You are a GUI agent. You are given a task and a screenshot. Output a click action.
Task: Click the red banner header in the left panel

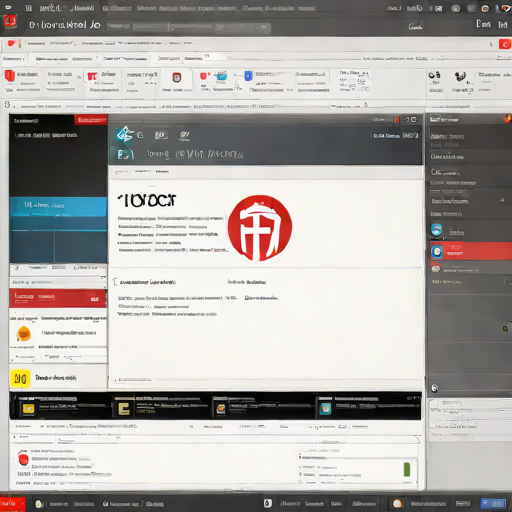(x=58, y=298)
